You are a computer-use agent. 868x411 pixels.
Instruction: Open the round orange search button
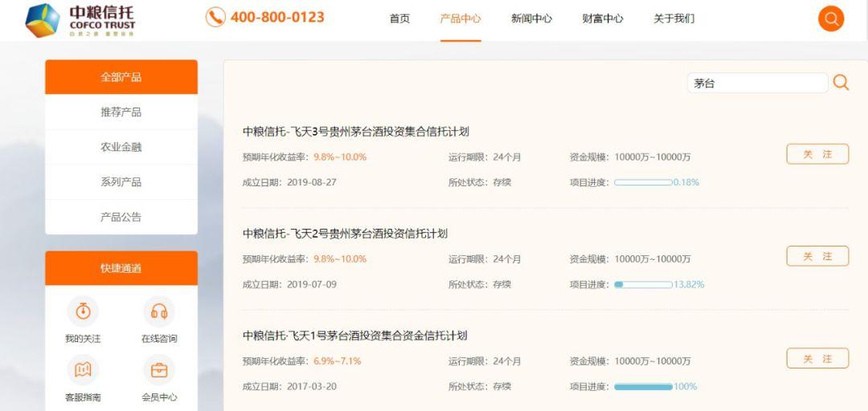(831, 18)
